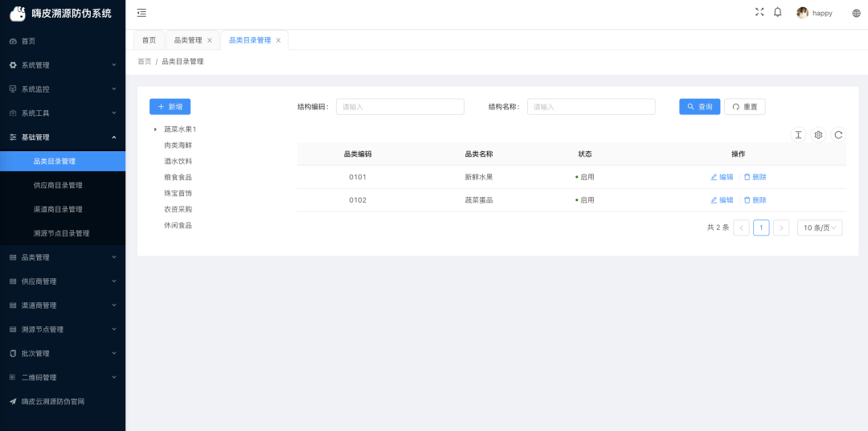This screenshot has height=431, width=868.
Task: Collapse the 基础管理 sidebar menu
Action: [63, 138]
